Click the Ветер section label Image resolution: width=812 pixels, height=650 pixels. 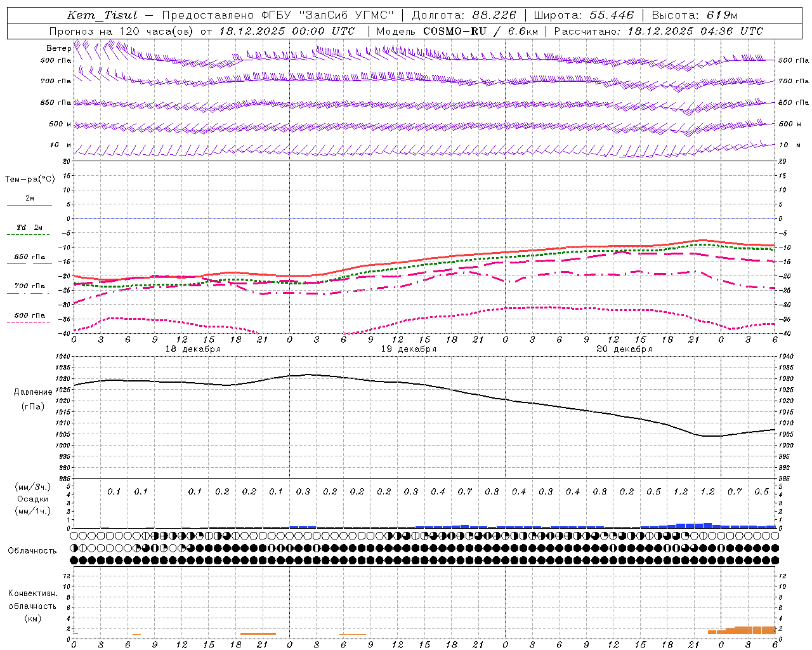tap(59, 48)
